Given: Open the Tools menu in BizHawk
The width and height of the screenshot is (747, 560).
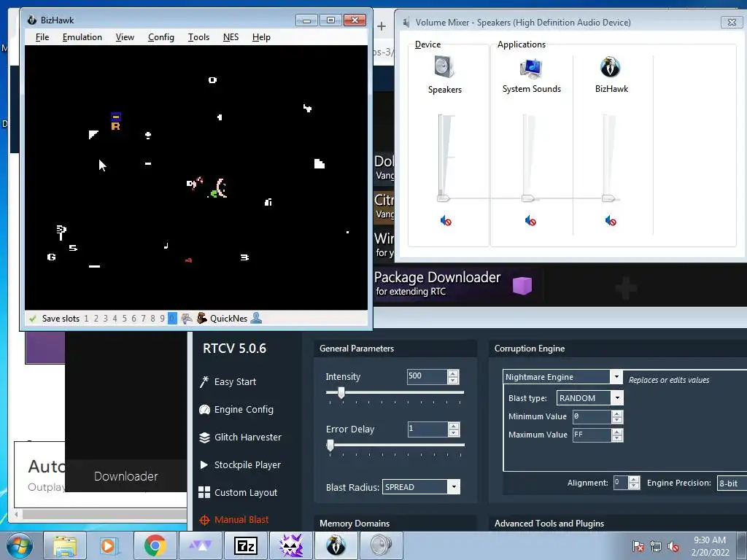Looking at the screenshot, I should pos(198,37).
